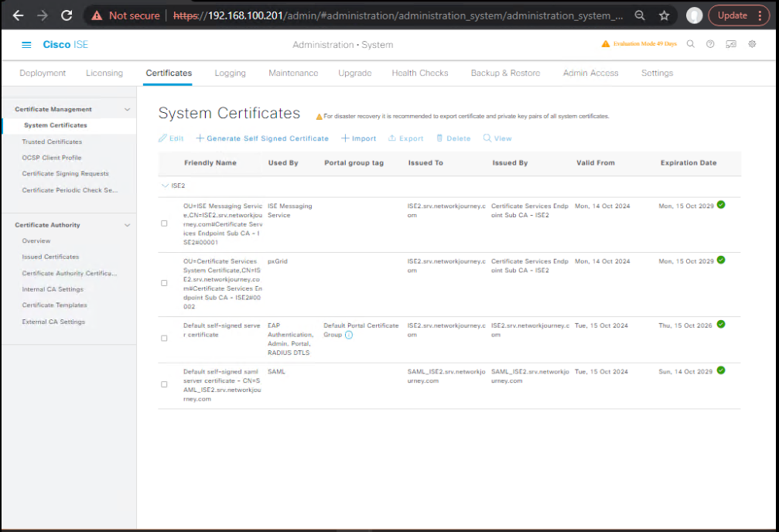Click the Export toolbar button
The image size is (779, 532).
click(406, 138)
